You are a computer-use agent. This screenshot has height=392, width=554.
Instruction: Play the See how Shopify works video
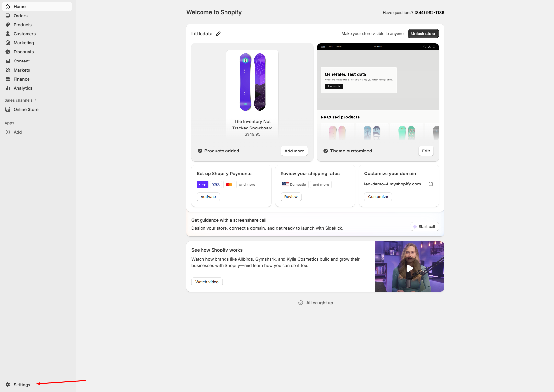(x=410, y=268)
